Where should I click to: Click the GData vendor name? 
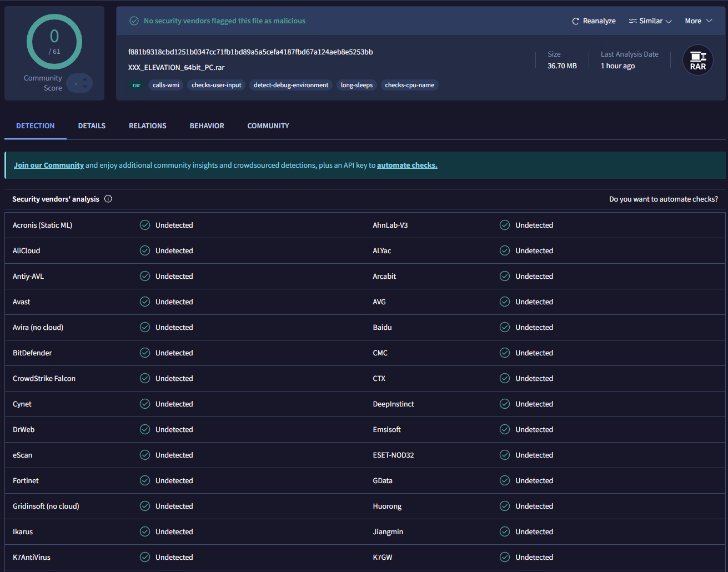(x=383, y=481)
